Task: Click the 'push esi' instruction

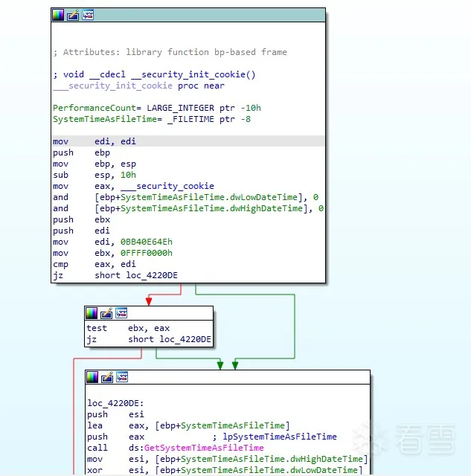Action: point(115,414)
